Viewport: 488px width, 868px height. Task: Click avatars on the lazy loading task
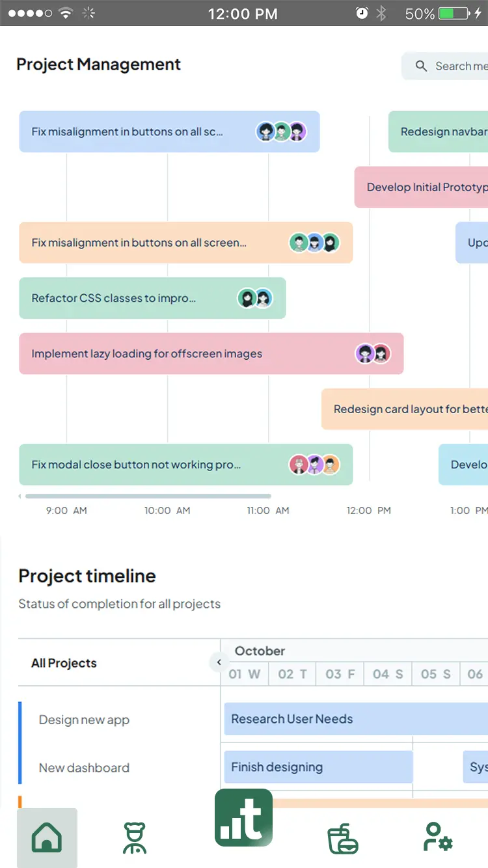[x=372, y=354]
